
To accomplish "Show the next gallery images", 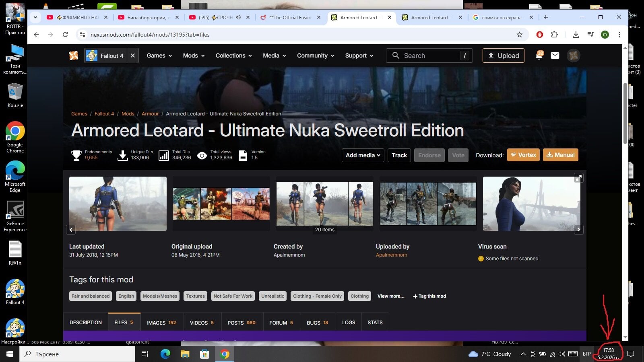I will pos(578,230).
